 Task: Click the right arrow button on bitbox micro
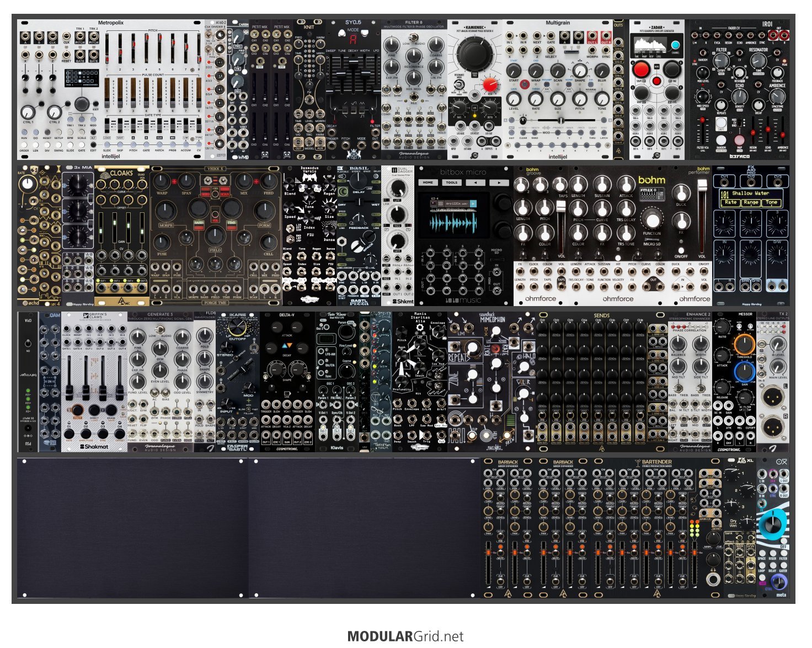point(499,183)
